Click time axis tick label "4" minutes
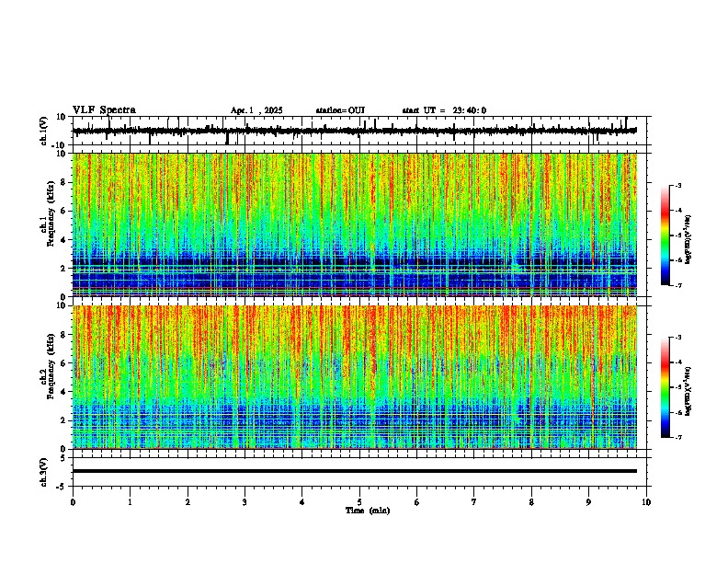 pos(302,502)
